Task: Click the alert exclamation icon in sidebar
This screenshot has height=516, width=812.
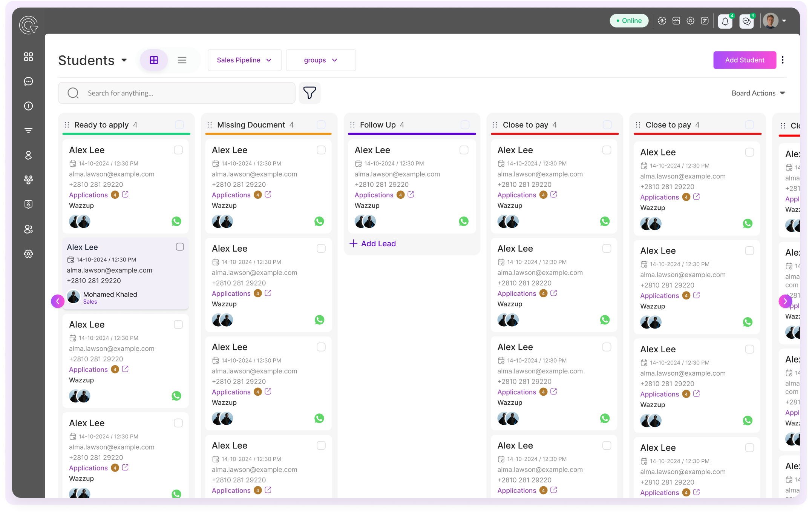Action: pos(28,106)
